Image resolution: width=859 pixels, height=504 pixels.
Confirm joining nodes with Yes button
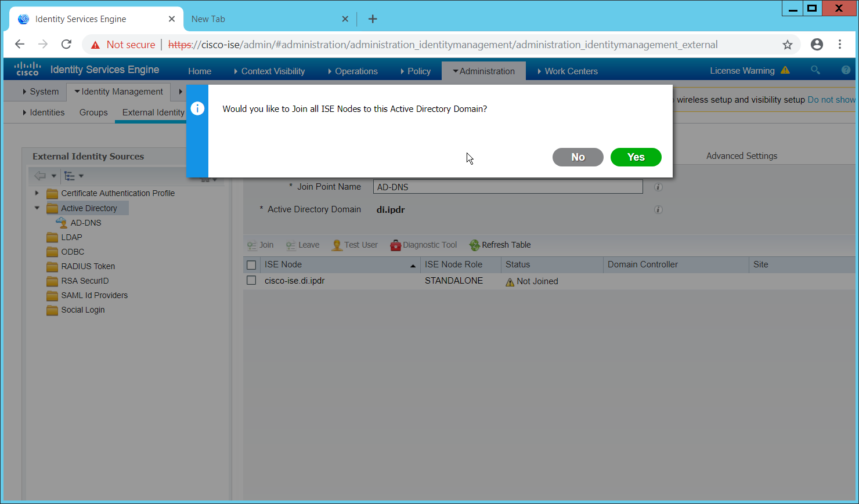pos(636,157)
